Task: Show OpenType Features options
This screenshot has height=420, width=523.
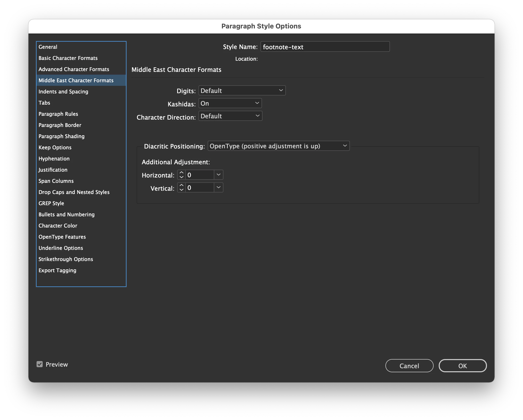Action: [62, 237]
